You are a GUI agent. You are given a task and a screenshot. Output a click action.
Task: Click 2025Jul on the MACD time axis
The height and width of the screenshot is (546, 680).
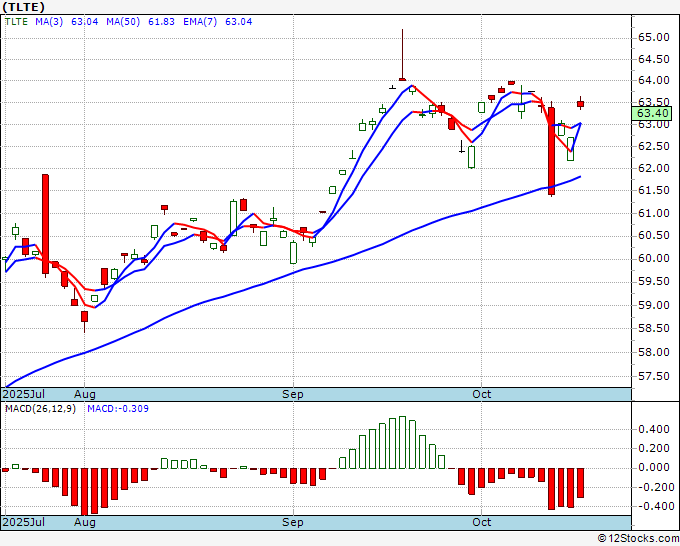point(24,522)
